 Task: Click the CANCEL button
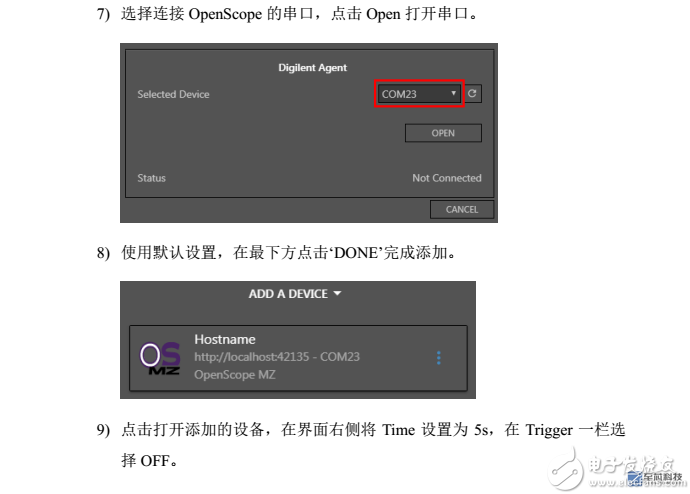coord(462,209)
